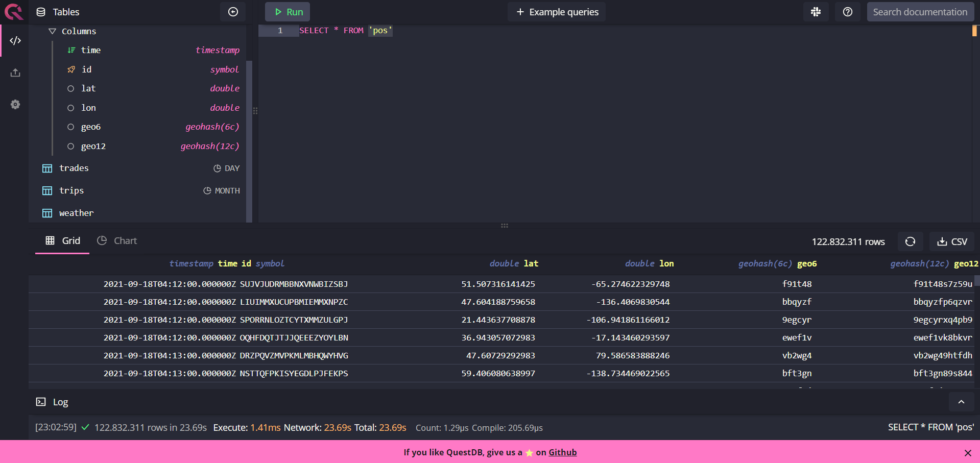Click the double lon column header
The height and width of the screenshot is (463, 980).
649,263
